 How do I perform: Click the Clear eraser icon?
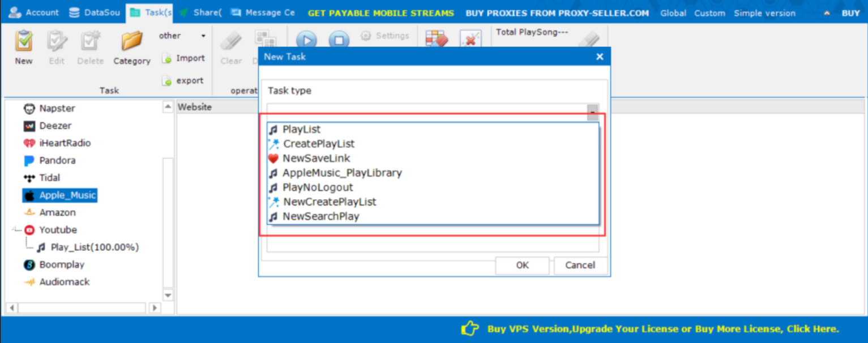click(x=231, y=48)
